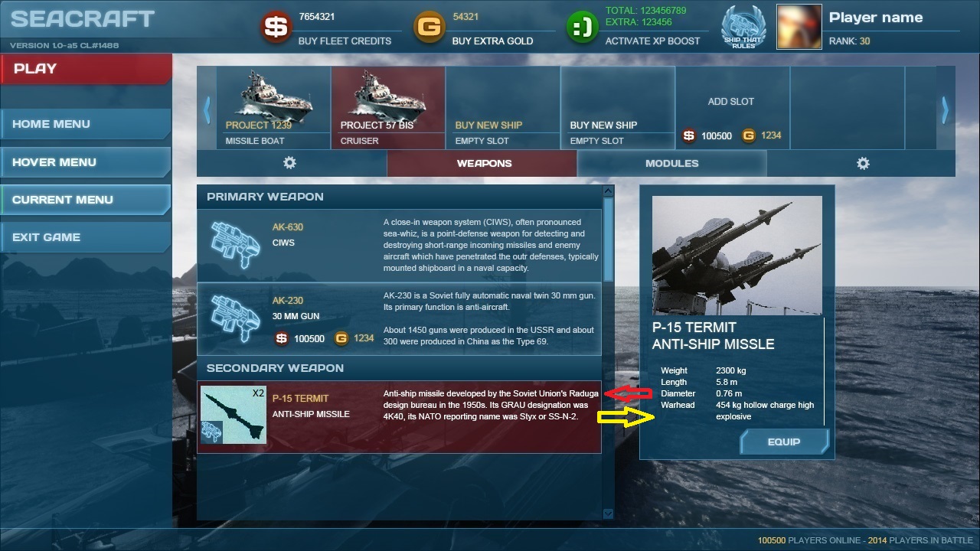Open the Ship That Rules emblem
The image size is (980, 551).
pyautogui.click(x=743, y=28)
